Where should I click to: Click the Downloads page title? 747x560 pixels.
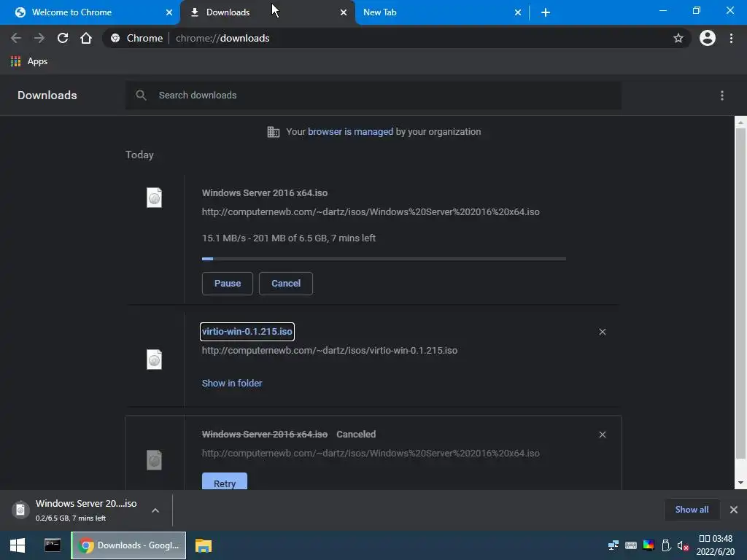click(x=47, y=96)
